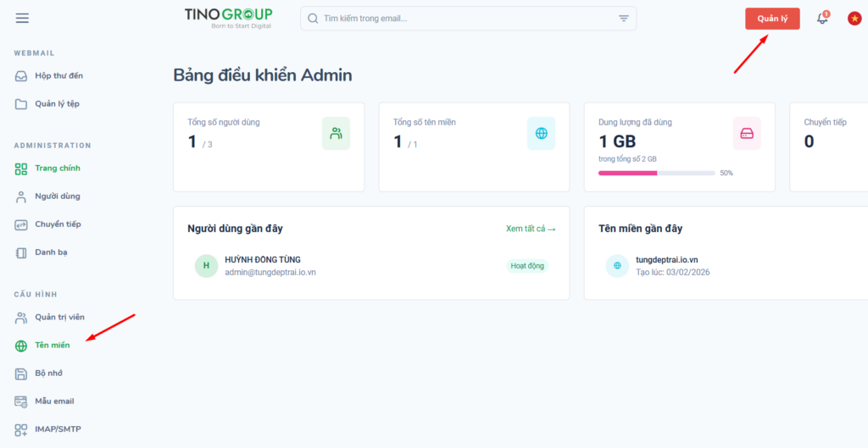Screen dimensions: 868x448
Task: Navigate to Chuyển tiếp page
Action: click(x=58, y=224)
